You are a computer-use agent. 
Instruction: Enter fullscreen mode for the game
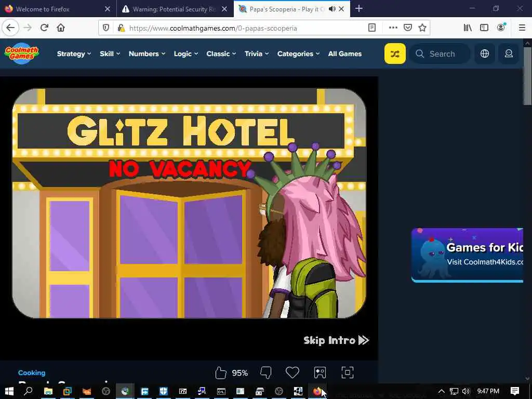coord(348,373)
